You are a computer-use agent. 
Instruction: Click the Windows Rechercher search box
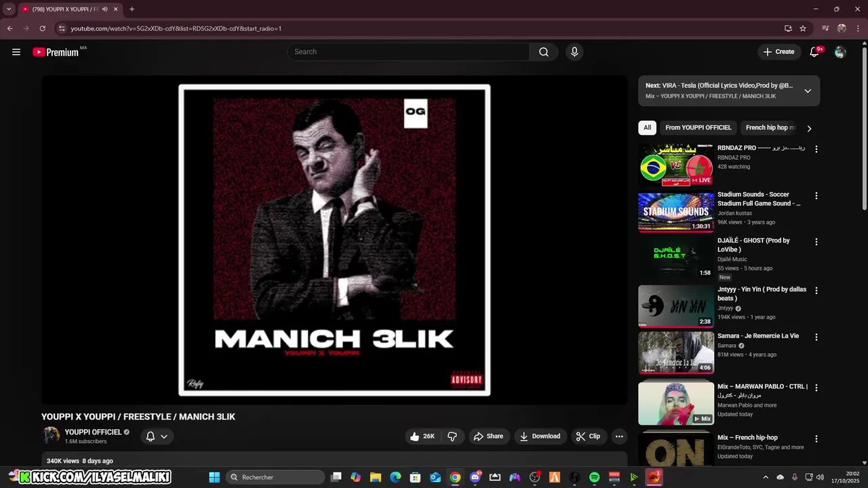[275, 477]
